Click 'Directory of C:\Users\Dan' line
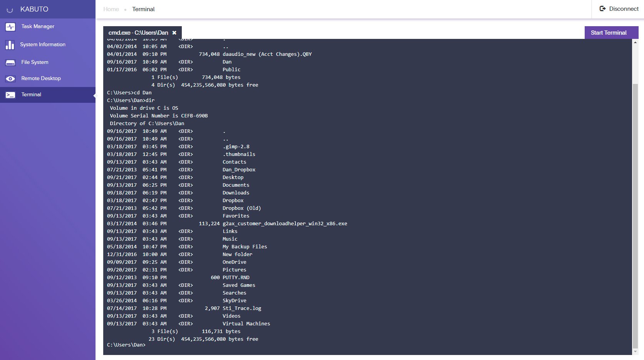The height and width of the screenshot is (360, 644). coord(147,124)
